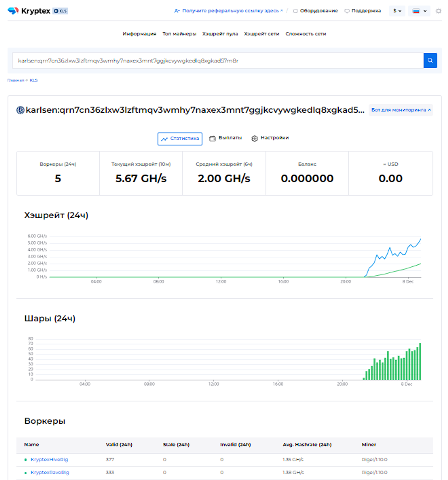This screenshot has width=448, height=480.
Task: Open Бот для мониторинга link
Action: click(401, 110)
